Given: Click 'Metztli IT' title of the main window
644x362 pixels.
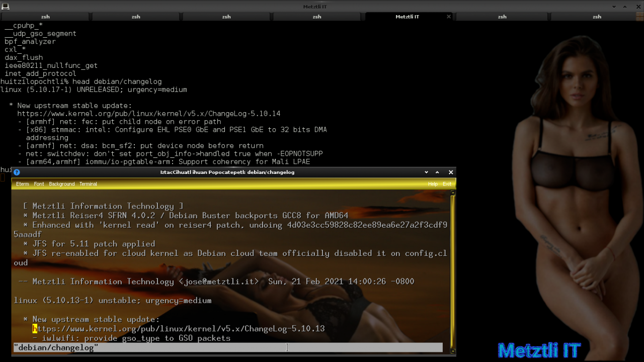Looking at the screenshot, I should pyautogui.click(x=315, y=7).
